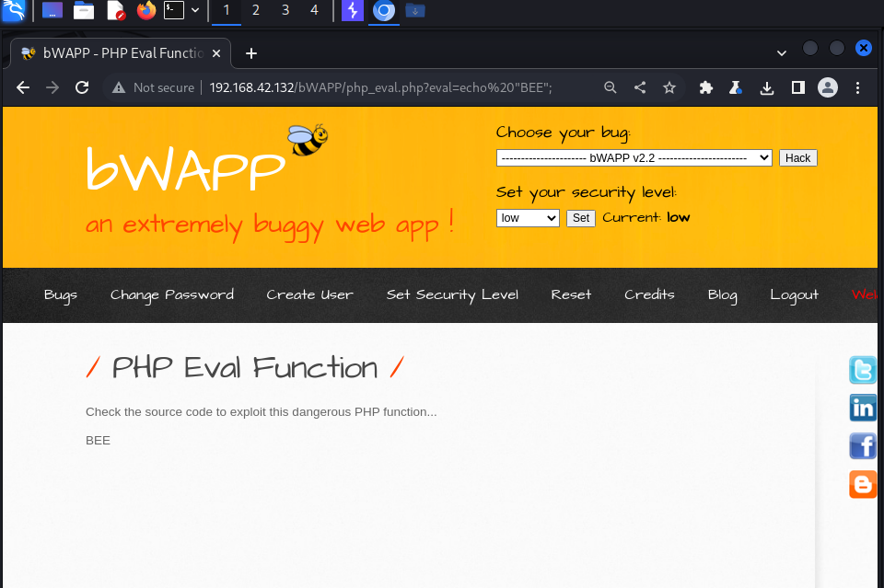
Task: Click the Set security level button
Action: tap(580, 218)
